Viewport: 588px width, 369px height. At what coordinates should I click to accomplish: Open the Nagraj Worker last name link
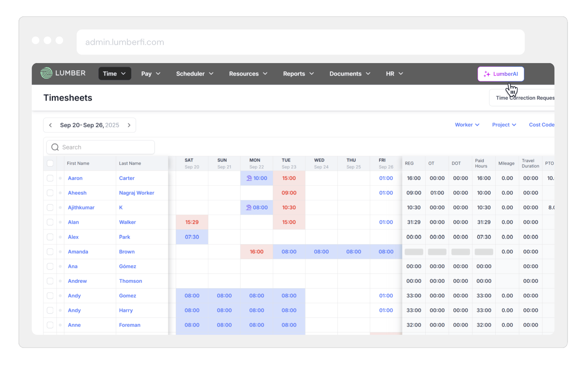(x=137, y=193)
